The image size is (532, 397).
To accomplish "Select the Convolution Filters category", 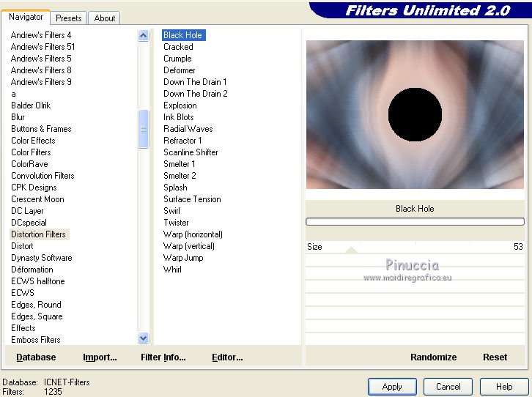I will tap(43, 176).
